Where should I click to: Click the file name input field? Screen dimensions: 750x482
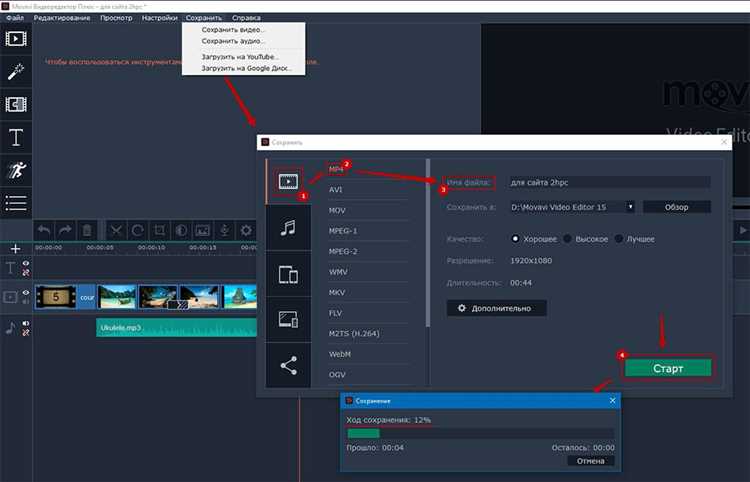coord(609,182)
